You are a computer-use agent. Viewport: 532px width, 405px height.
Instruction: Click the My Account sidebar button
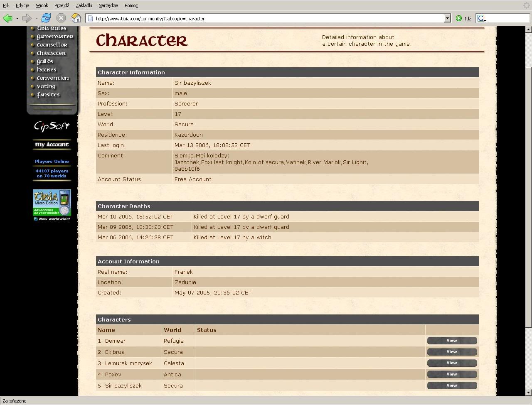[x=52, y=145]
